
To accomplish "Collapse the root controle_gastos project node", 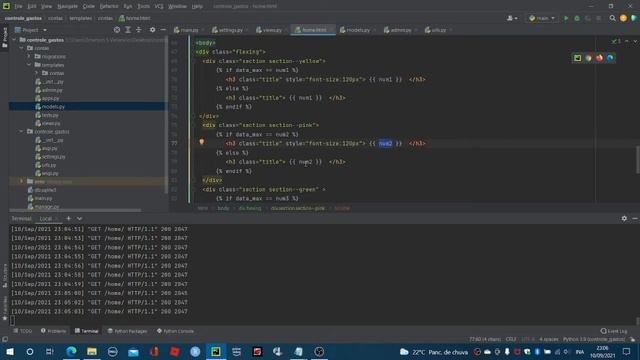I will pyautogui.click(x=14, y=40).
